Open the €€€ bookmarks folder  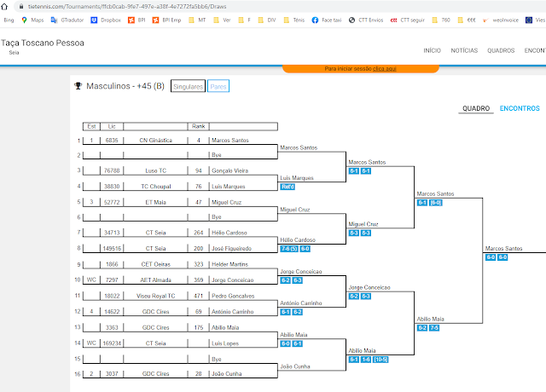[467, 20]
